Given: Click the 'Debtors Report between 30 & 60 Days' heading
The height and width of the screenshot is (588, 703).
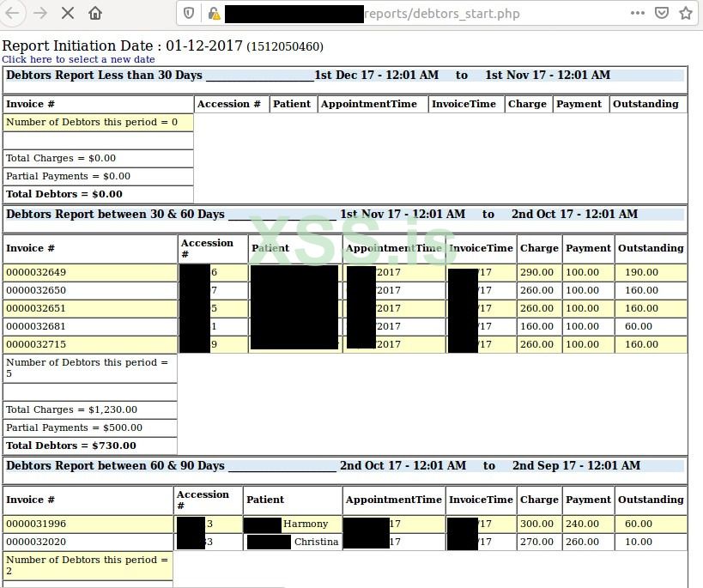Looking at the screenshot, I should tap(115, 214).
